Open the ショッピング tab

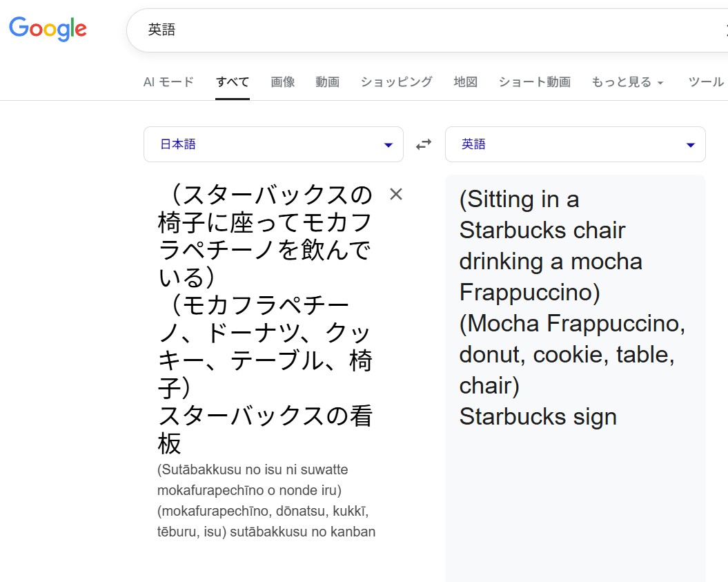click(x=396, y=82)
